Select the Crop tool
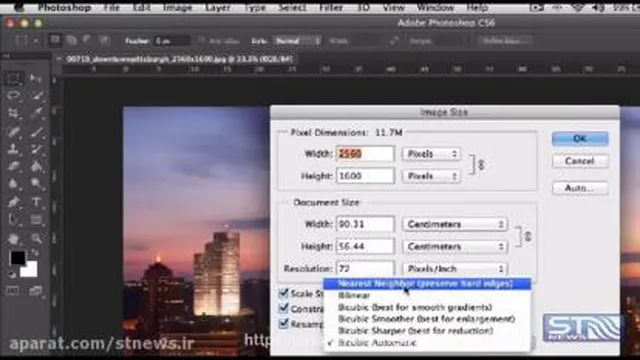 pyautogui.click(x=13, y=113)
